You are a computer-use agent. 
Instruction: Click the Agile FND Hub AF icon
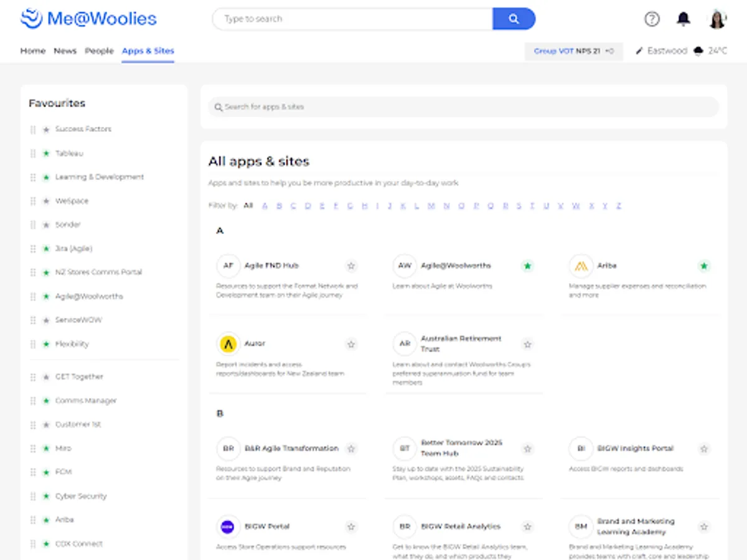[228, 266]
